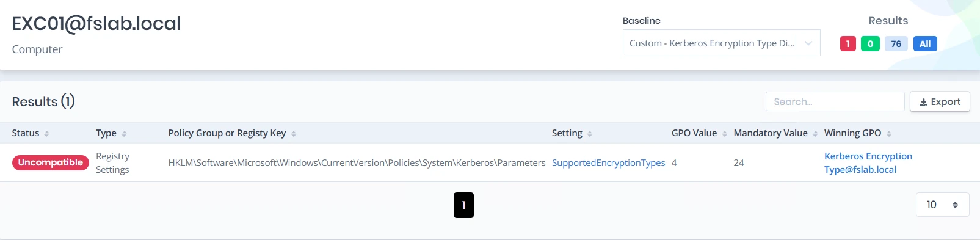The height and width of the screenshot is (240, 980).
Task: Focus the Search results field
Action: pyautogui.click(x=835, y=102)
